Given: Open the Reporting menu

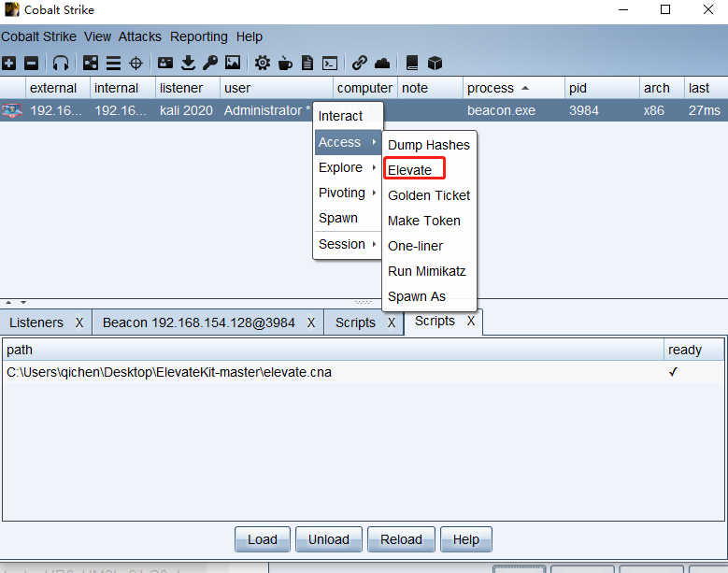Looking at the screenshot, I should click(199, 36).
